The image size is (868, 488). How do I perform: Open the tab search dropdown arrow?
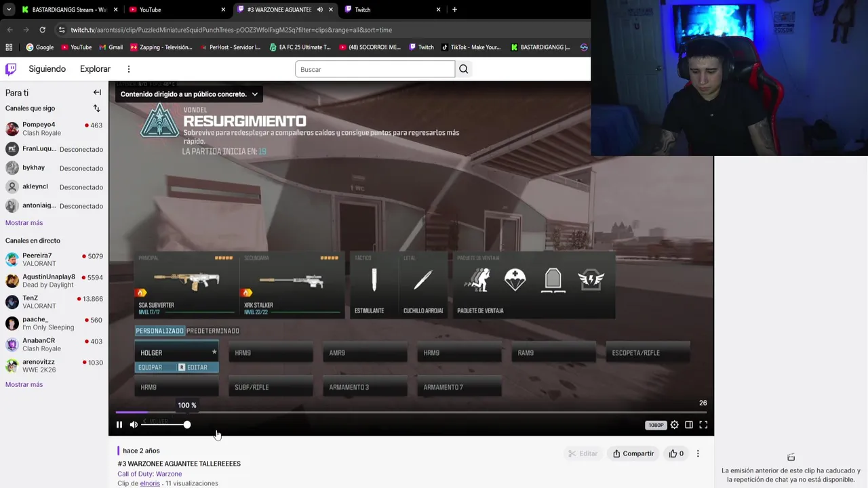[x=8, y=9]
